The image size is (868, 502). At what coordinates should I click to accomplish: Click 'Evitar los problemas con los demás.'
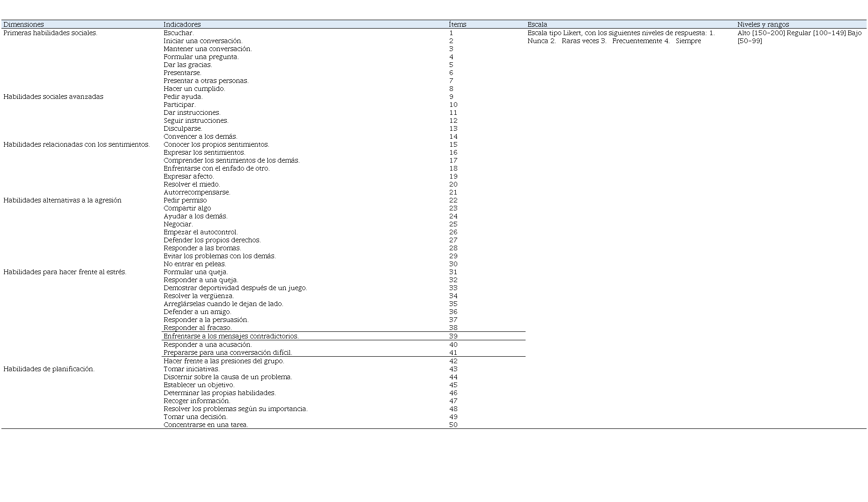(220, 256)
